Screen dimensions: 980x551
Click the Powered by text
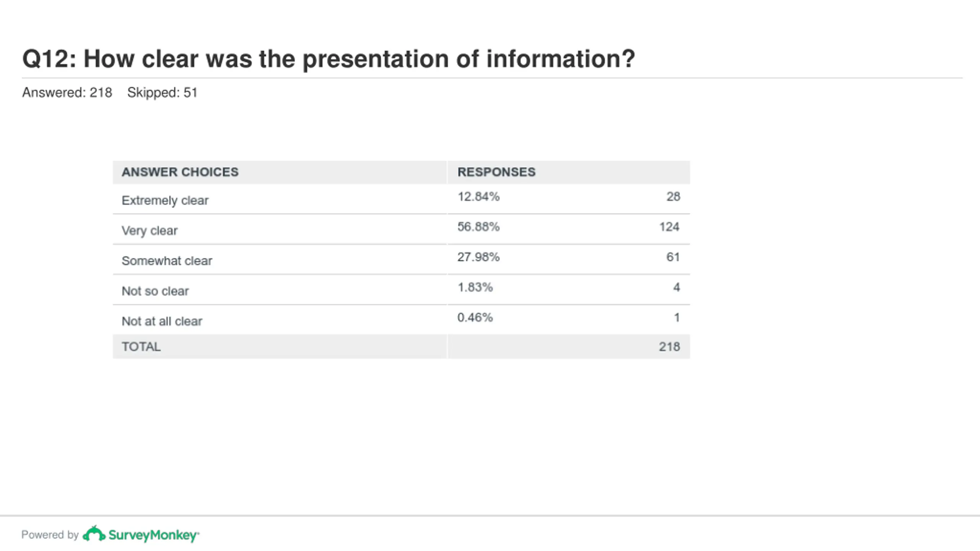coord(50,535)
